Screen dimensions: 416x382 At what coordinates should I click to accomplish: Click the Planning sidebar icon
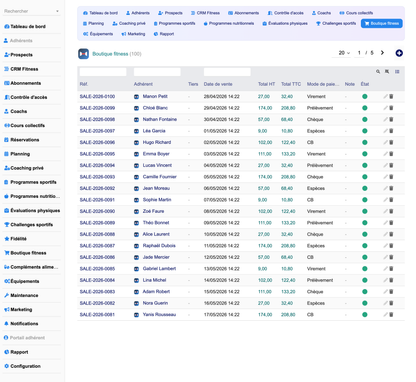tap(6, 154)
